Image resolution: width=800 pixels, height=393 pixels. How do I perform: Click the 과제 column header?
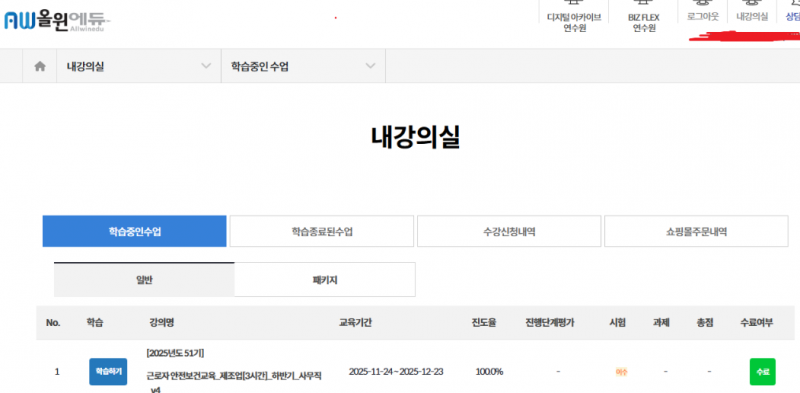(661, 323)
